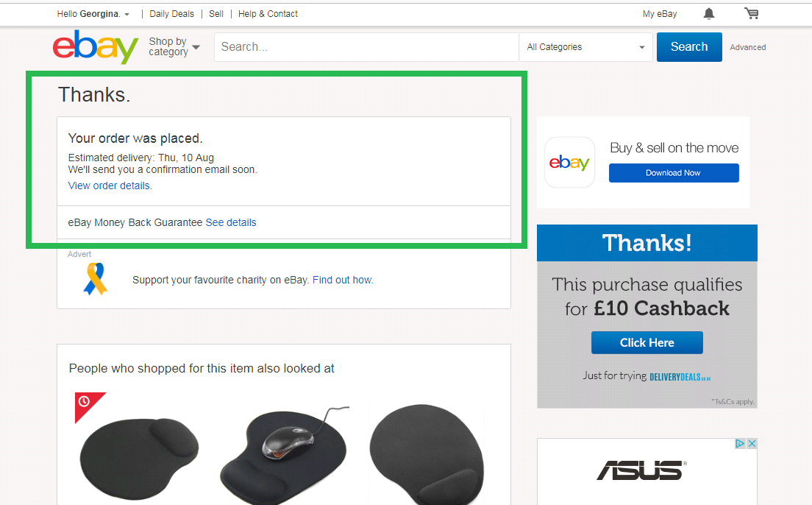This screenshot has width=812, height=505.
Task: Click in the Search input field
Action: click(366, 47)
